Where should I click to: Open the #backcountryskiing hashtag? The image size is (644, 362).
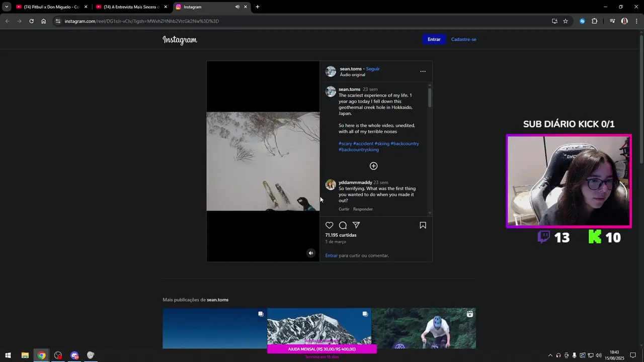(359, 149)
